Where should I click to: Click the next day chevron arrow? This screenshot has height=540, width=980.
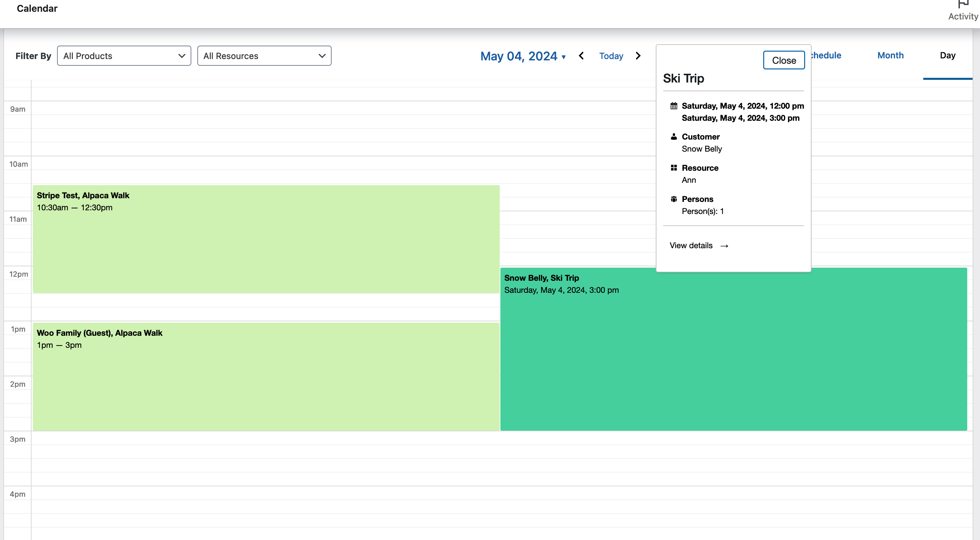click(638, 56)
